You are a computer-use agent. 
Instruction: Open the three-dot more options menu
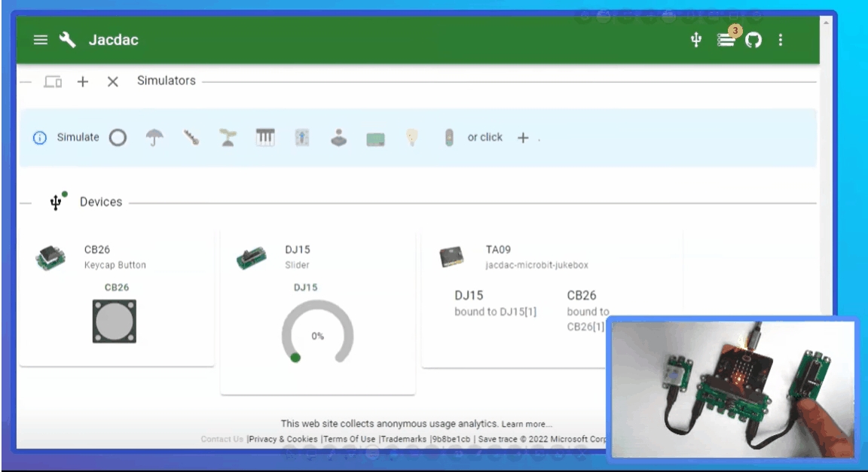click(781, 41)
